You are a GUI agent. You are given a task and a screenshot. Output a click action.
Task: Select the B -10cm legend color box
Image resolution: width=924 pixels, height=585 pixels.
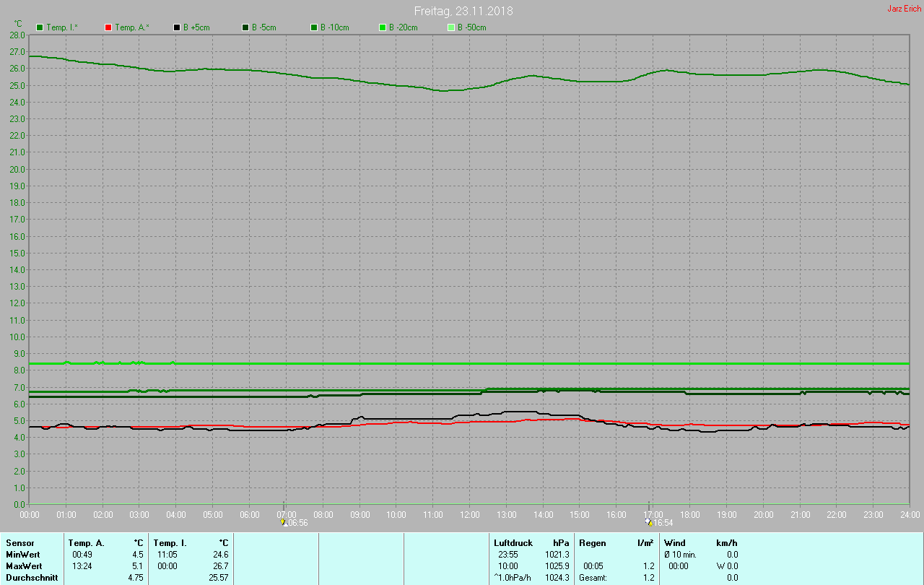(x=314, y=27)
